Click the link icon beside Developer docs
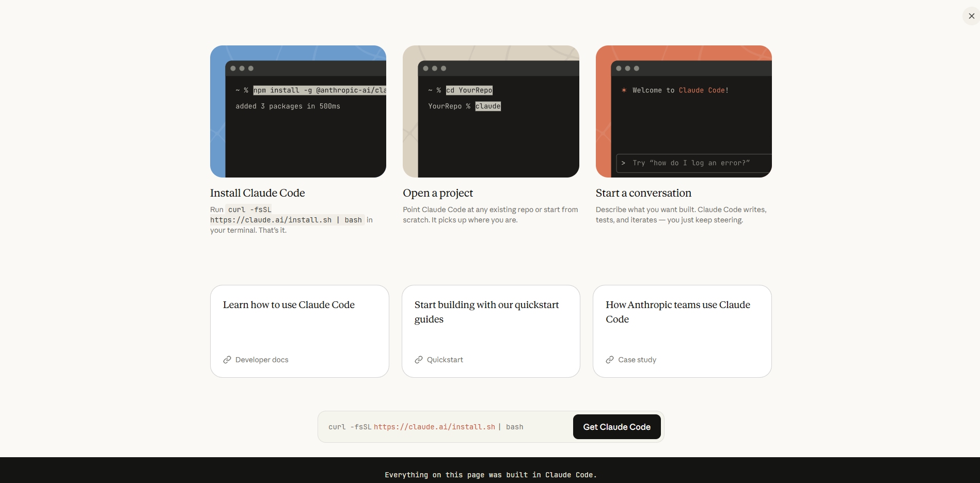This screenshot has height=483, width=980. (x=227, y=360)
